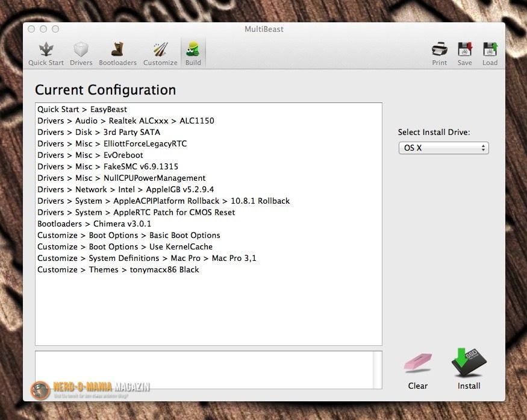Open the Select Install Drive dropdown
This screenshot has height=420, width=527.
(x=444, y=148)
